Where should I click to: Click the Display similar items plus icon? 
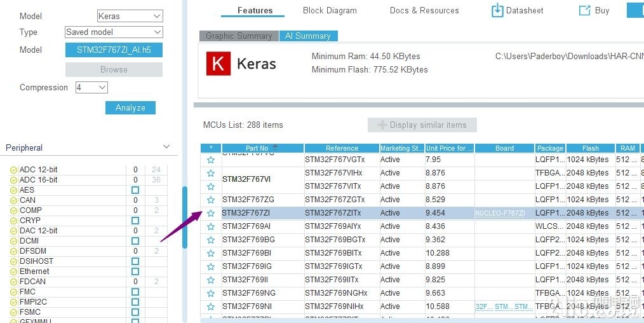(382, 125)
